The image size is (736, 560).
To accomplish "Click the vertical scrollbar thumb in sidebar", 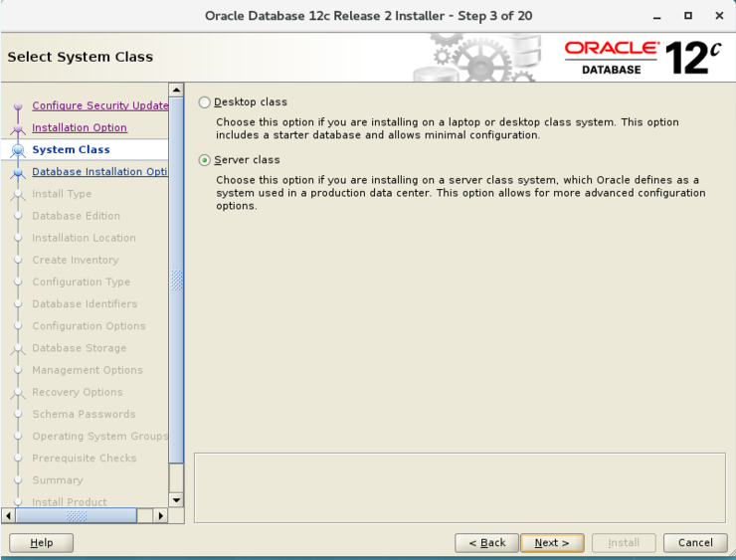I will click(x=176, y=280).
